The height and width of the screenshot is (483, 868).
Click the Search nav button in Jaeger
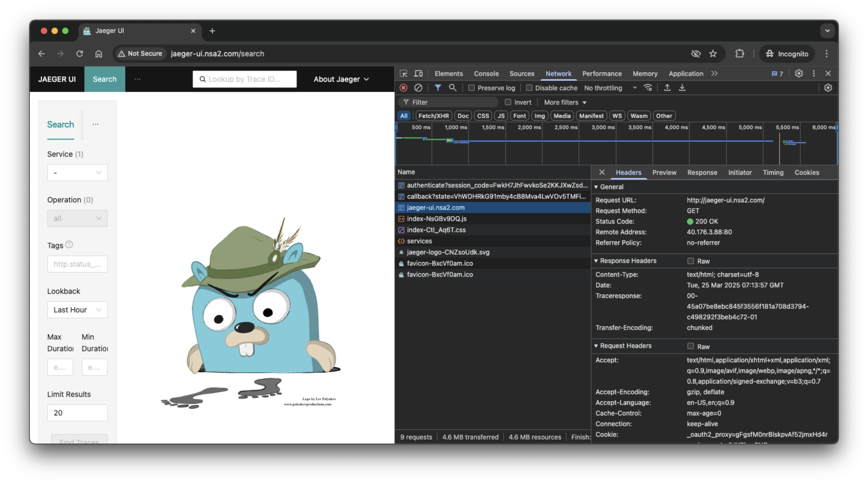point(105,79)
